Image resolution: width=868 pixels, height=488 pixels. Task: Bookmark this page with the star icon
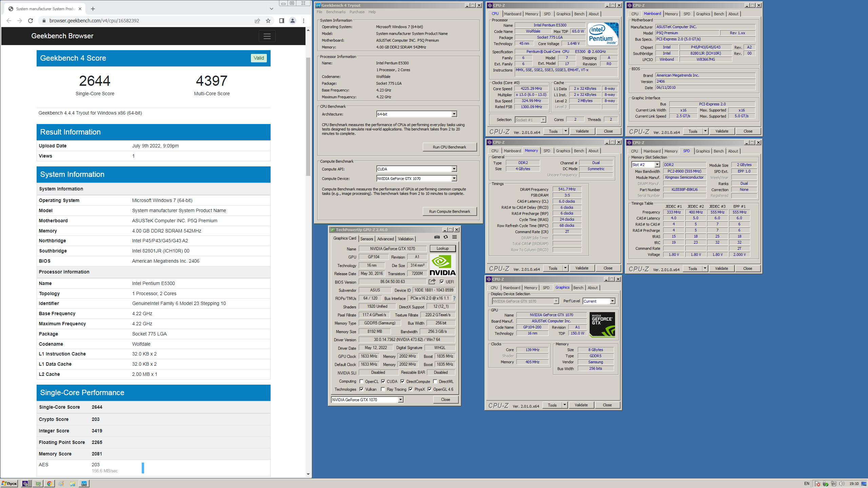point(268,21)
